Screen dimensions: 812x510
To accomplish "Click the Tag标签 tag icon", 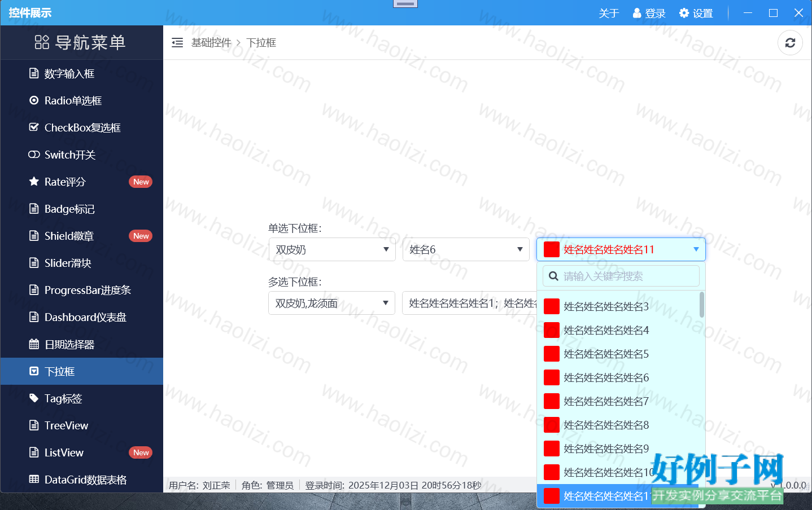I will pos(34,398).
